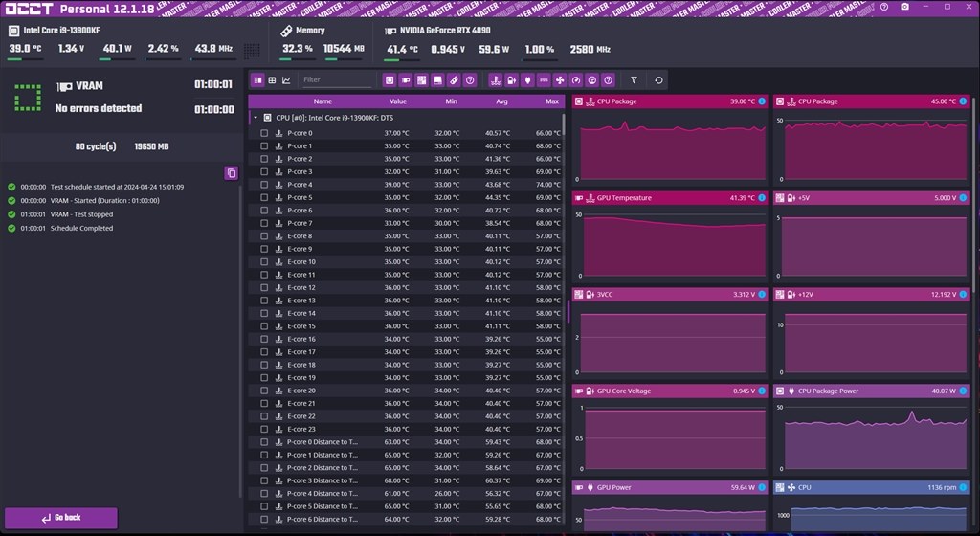The image size is (980, 536).
Task: Copy the test log with the clipboard icon
Action: click(x=232, y=173)
